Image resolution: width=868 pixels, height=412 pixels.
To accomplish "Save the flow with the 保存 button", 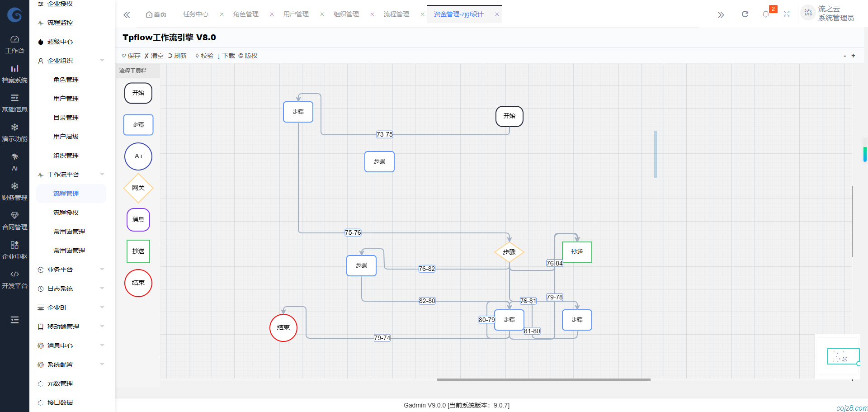I will coord(130,55).
